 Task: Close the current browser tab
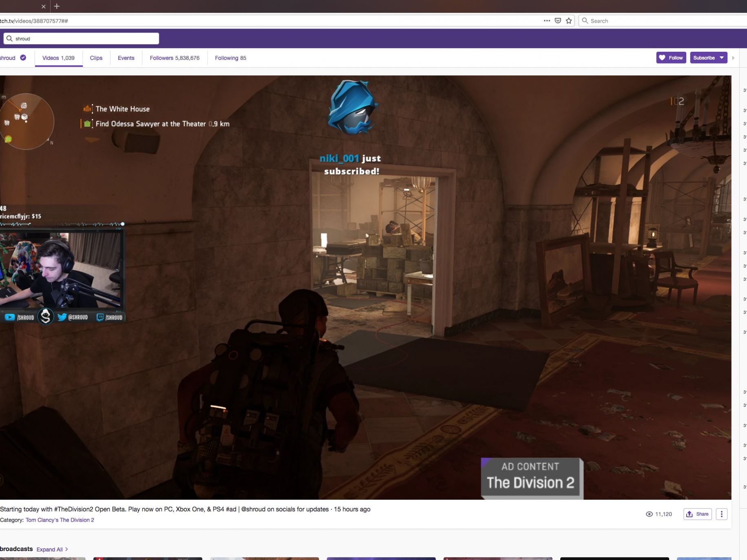pos(43,7)
